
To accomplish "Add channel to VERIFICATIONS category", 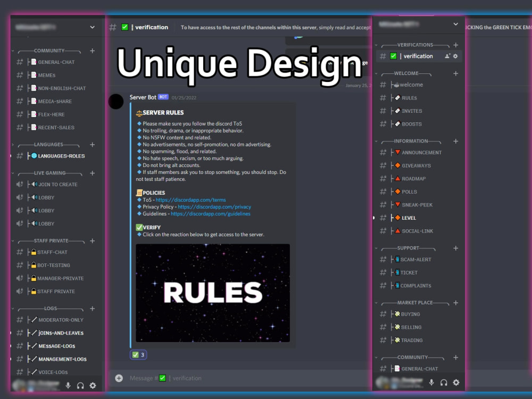I will pos(456,45).
